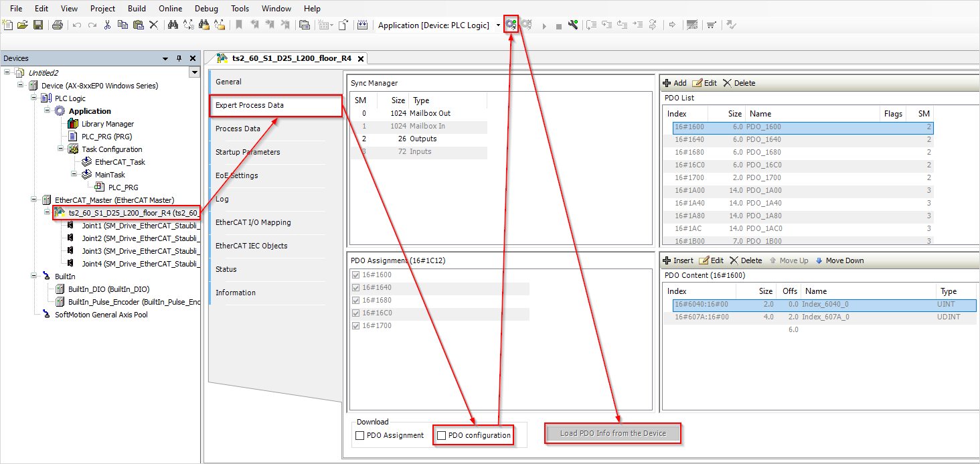Open a project with the folder icon
980x464 pixels.
point(23,25)
